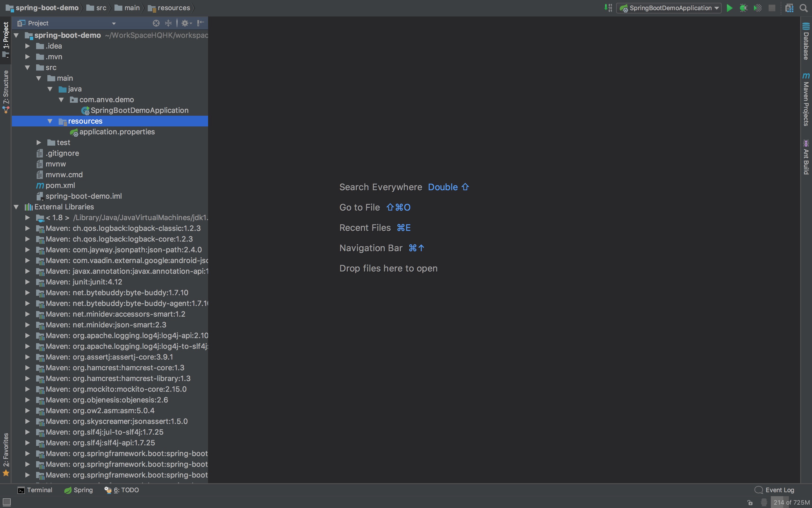Open Project Structure icon in top toolbar
The image size is (812, 508).
click(x=789, y=8)
